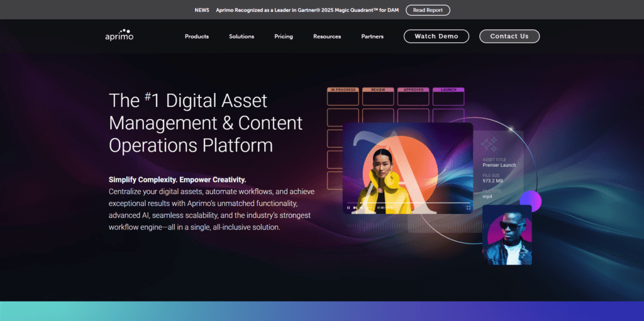Image resolution: width=644 pixels, height=321 pixels.
Task: Pause the video using the pause icon
Action: [348, 207]
